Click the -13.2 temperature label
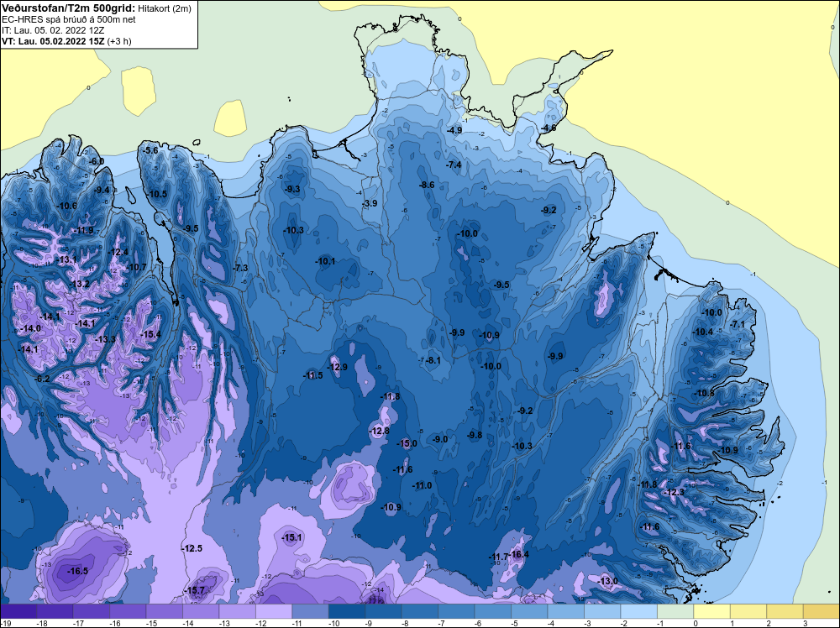The height and width of the screenshot is (628, 840). point(79,284)
